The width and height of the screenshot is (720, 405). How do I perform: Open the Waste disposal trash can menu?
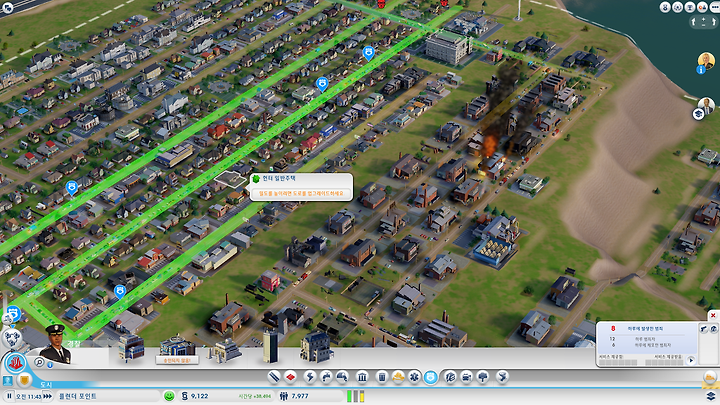[382, 377]
